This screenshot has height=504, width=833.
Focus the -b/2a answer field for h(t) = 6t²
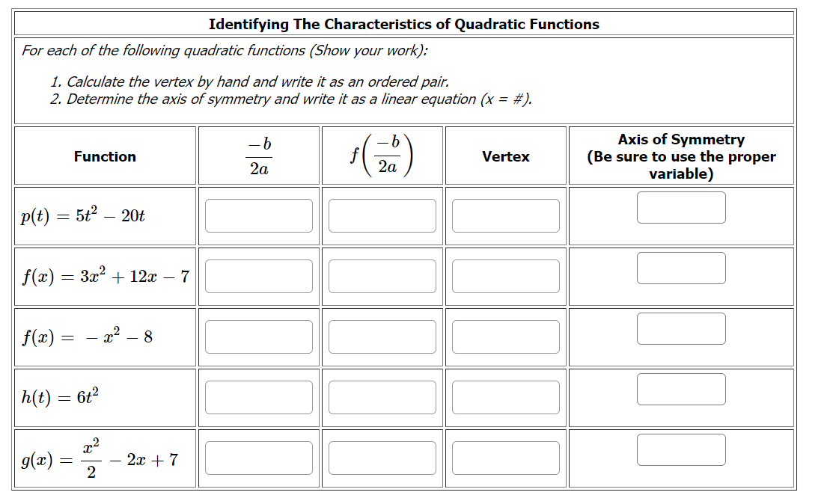pyautogui.click(x=258, y=397)
